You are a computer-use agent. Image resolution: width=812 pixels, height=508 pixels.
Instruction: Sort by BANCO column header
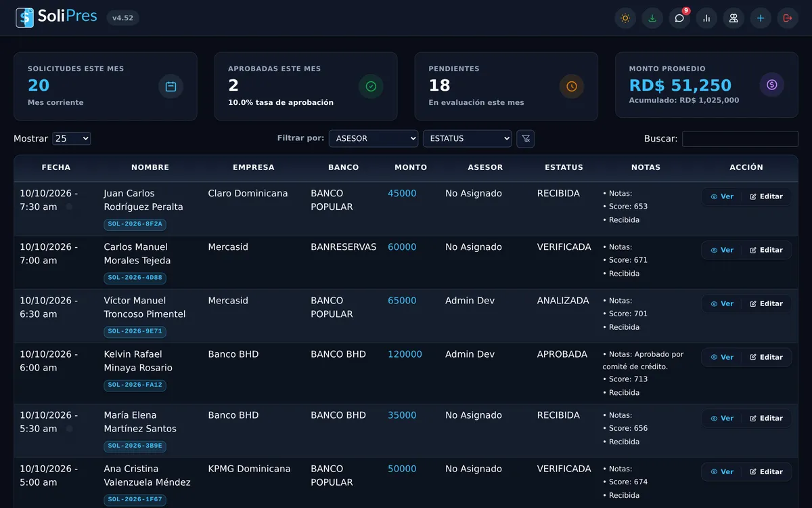[344, 167]
